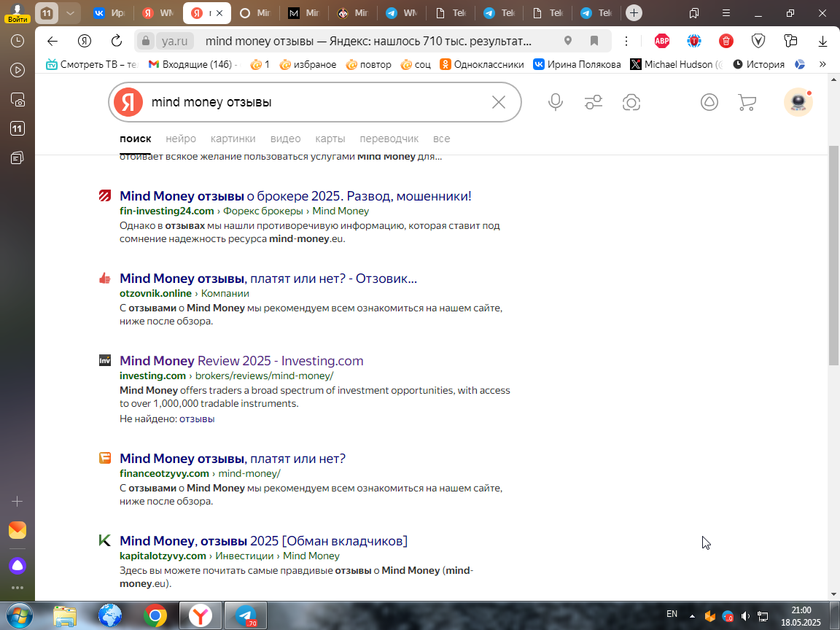Open the screenshot camera icon in the sidebar
This screenshot has height=630, width=840.
(x=17, y=100)
